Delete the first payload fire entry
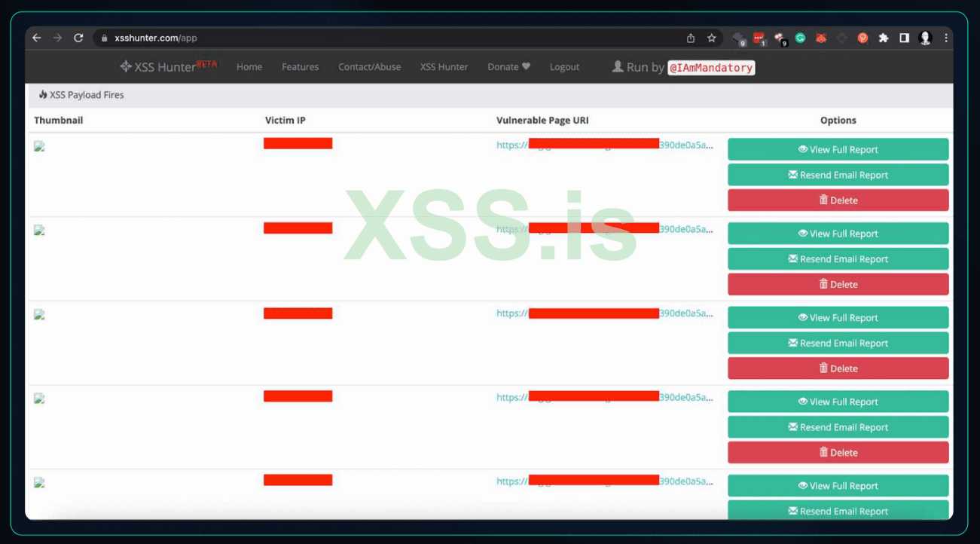Viewport: 980px width, 544px height. [838, 200]
